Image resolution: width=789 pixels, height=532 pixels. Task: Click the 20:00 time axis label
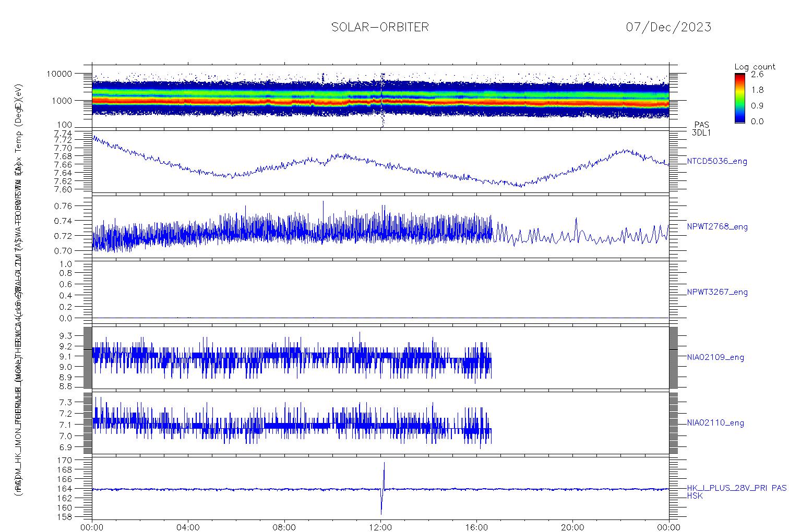573,527
